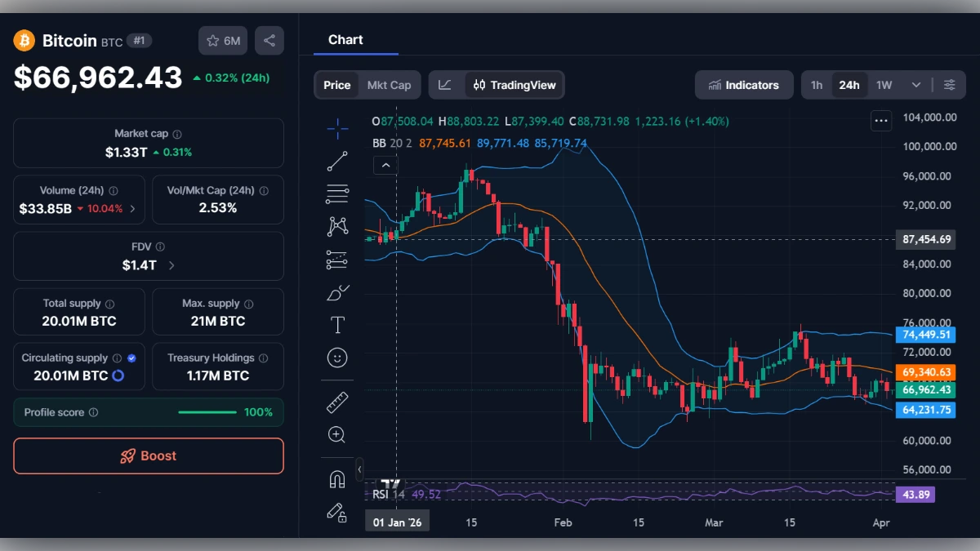Select the text annotation tool
This screenshot has width=980, height=551.
[x=337, y=324]
